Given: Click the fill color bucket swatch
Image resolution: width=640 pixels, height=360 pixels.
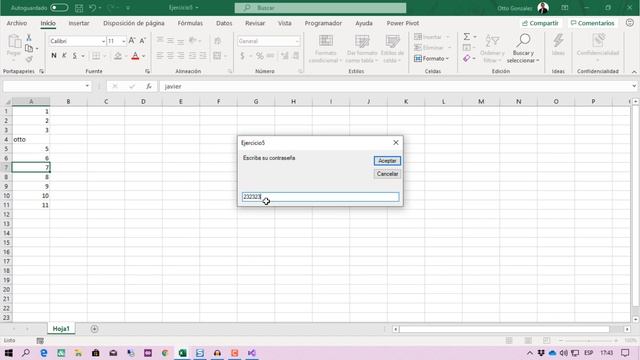Looking at the screenshot, I should [118, 56].
